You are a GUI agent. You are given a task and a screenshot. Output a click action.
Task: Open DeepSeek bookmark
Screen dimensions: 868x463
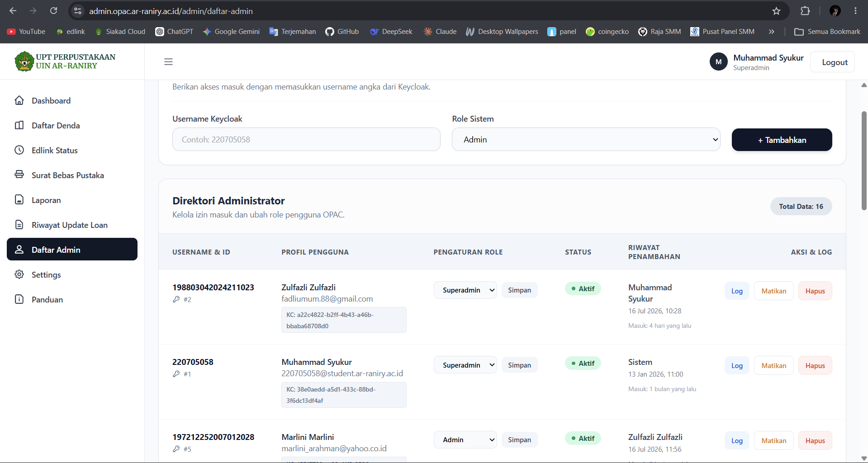(x=391, y=32)
